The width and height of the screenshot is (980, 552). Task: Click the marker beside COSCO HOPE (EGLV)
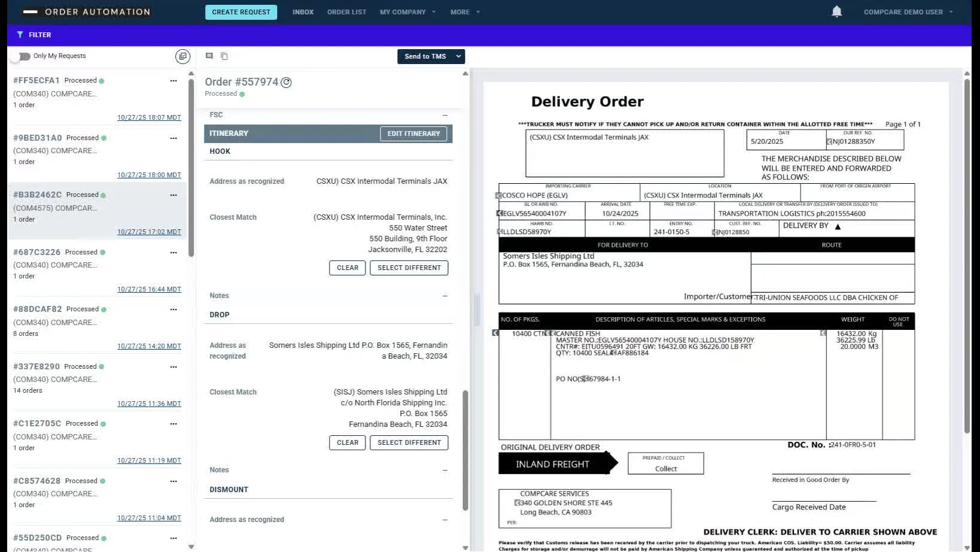coord(498,195)
